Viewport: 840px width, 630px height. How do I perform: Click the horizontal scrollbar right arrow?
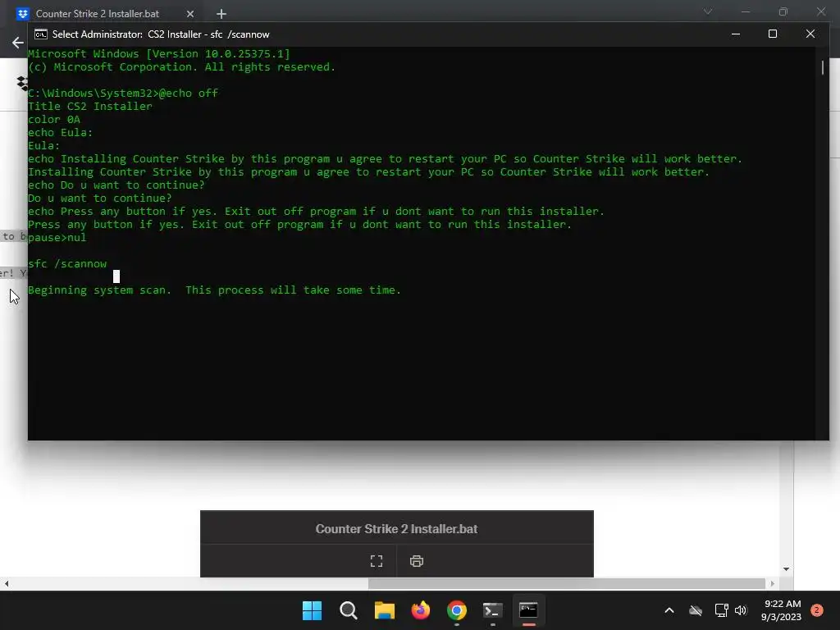click(772, 583)
